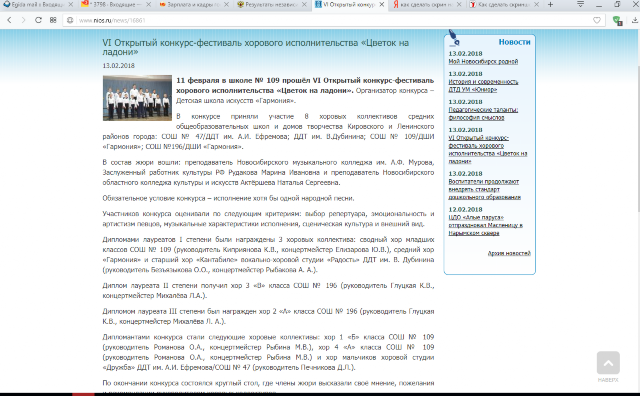
Task: Click the vertical scrollbar on the right edge
Action: [637, 210]
